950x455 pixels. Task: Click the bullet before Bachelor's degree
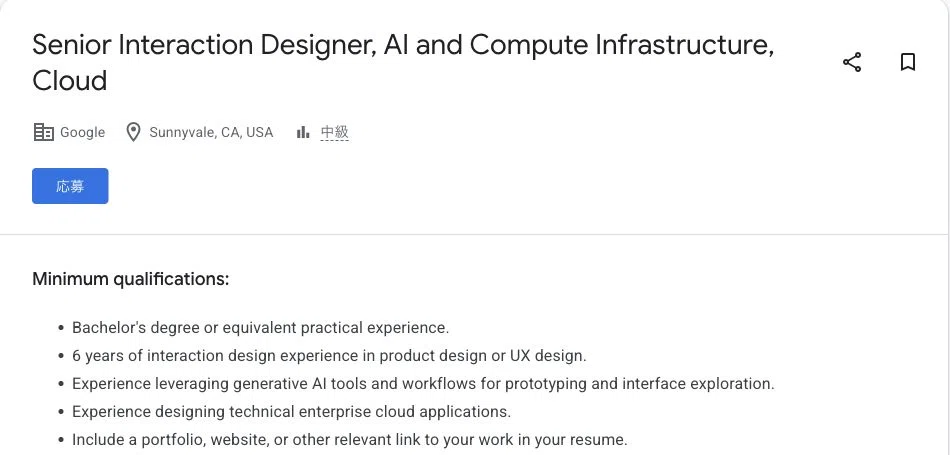coord(61,328)
